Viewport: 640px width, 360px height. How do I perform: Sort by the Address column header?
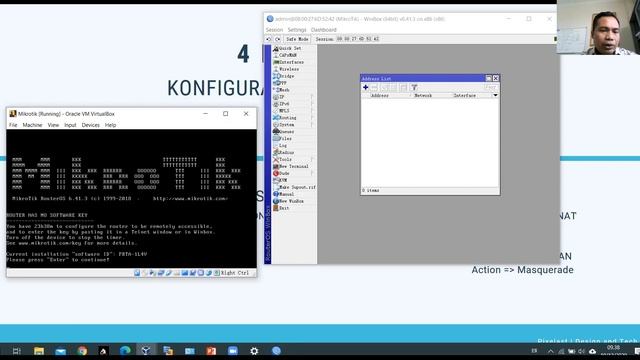[x=380, y=96]
